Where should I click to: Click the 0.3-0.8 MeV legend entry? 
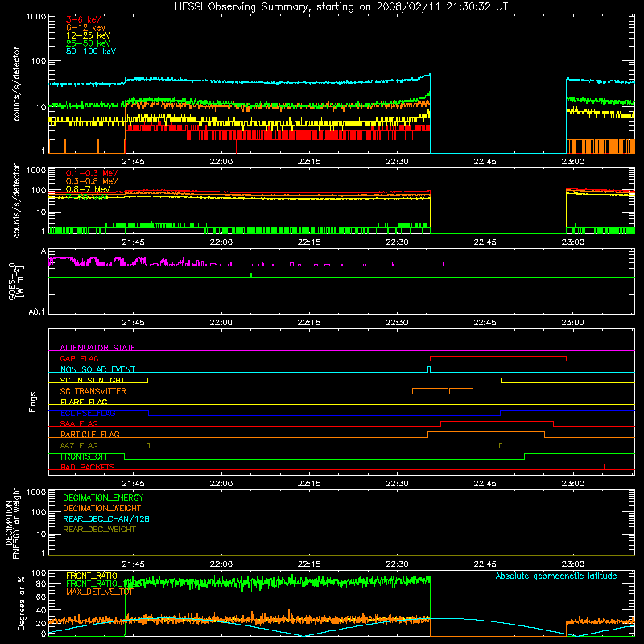92,181
